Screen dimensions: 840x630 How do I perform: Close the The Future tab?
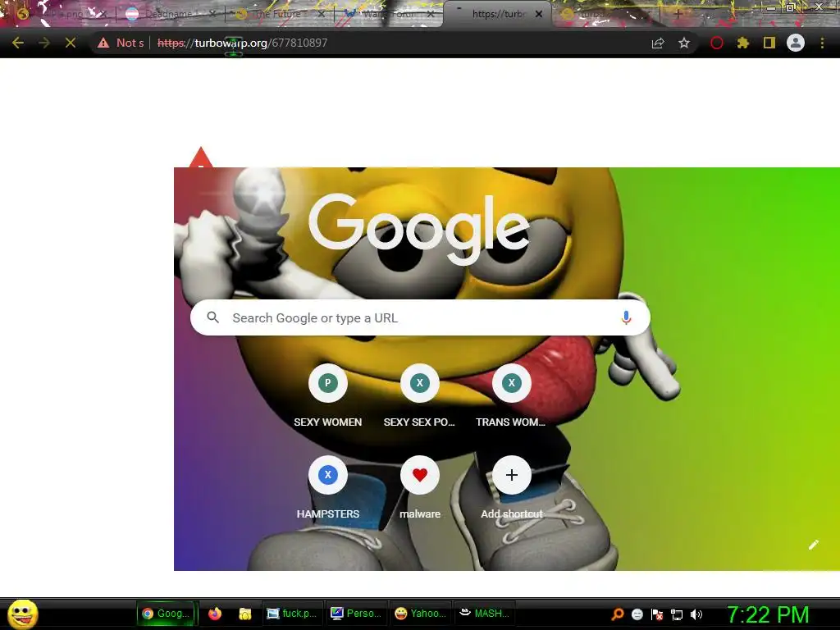[322, 14]
